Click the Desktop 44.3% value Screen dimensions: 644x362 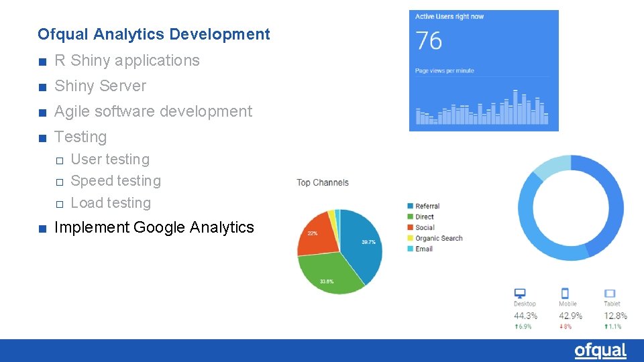(x=525, y=316)
